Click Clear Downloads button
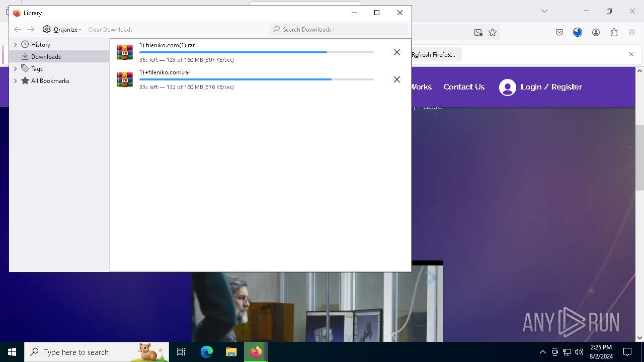The width and height of the screenshot is (644, 362). tap(110, 29)
